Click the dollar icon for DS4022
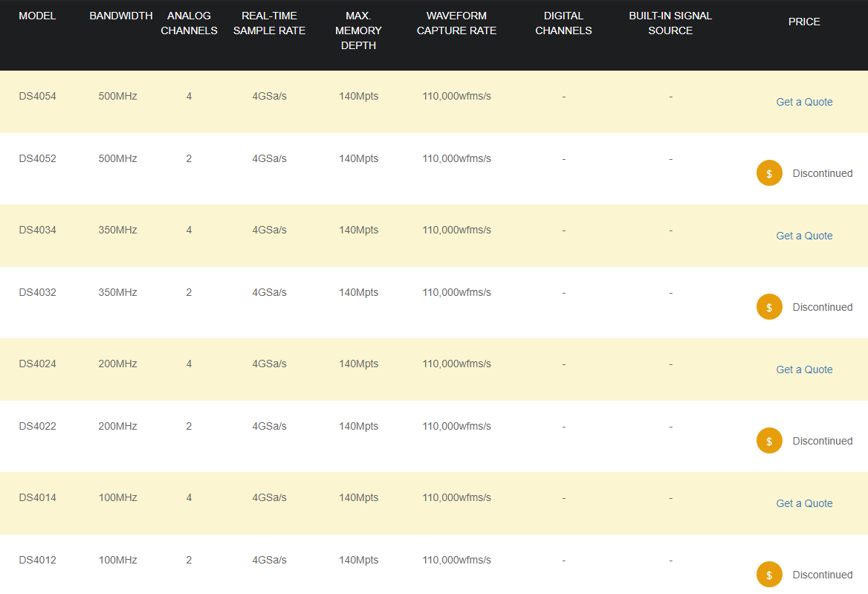This screenshot has height=594, width=868. tap(769, 441)
